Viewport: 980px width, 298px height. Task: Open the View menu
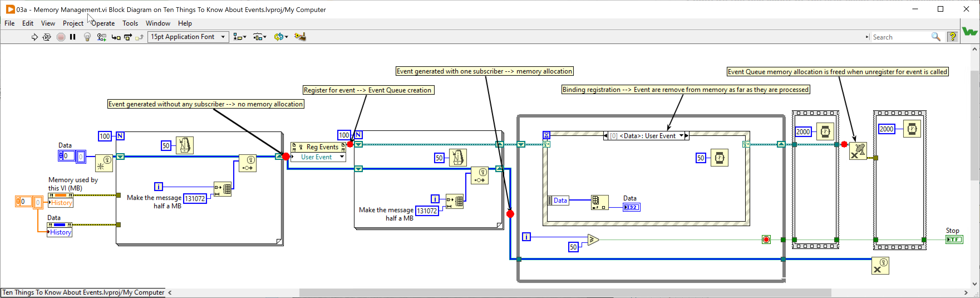(x=48, y=23)
